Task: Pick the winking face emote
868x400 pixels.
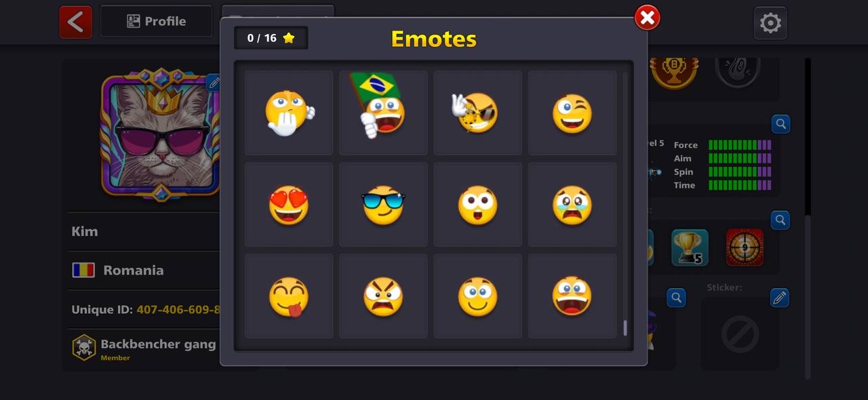Action: [x=572, y=113]
